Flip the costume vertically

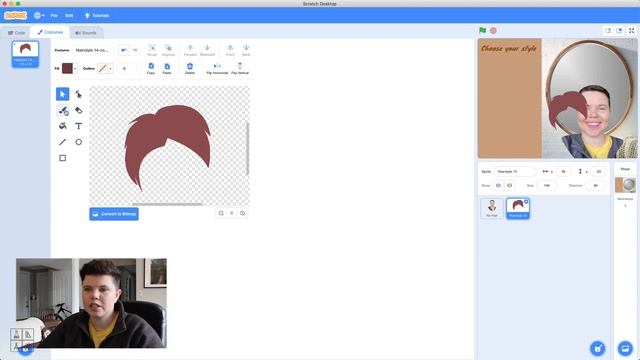pos(240,68)
